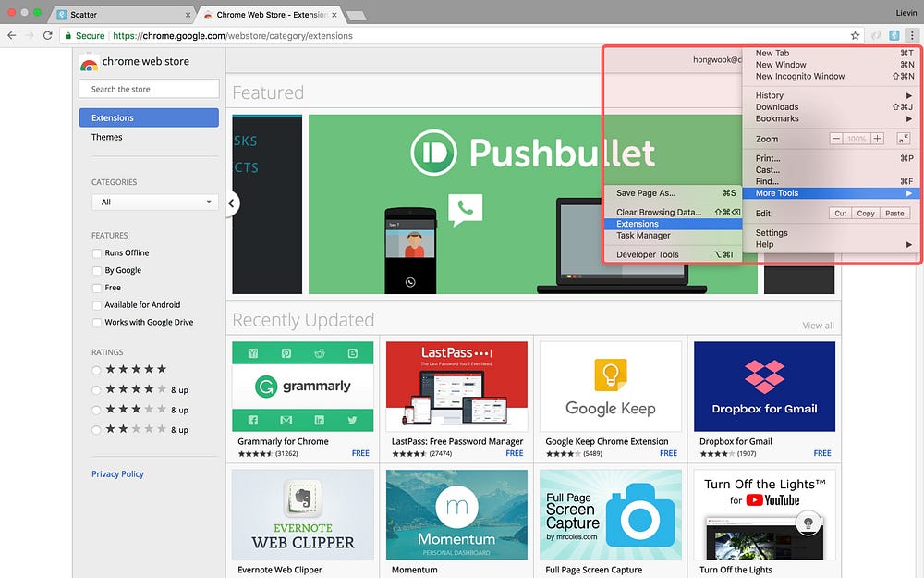Select two stars & up rating
Image resolution: width=924 pixels, height=578 pixels.
(x=96, y=430)
